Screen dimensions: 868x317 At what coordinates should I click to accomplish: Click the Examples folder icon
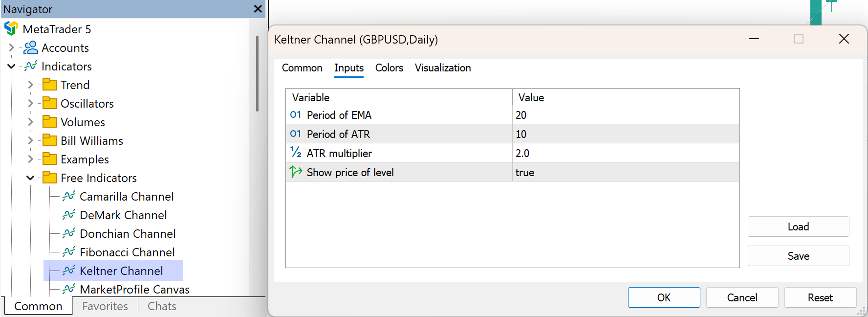click(x=50, y=159)
